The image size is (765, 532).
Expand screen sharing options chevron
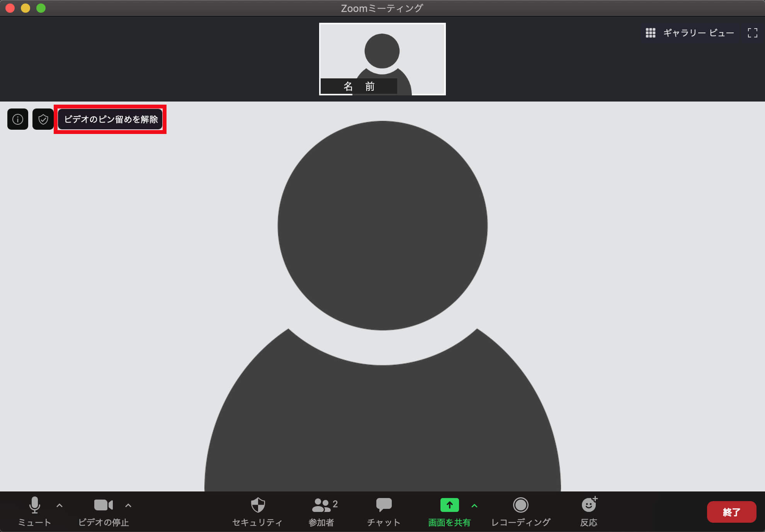474,505
